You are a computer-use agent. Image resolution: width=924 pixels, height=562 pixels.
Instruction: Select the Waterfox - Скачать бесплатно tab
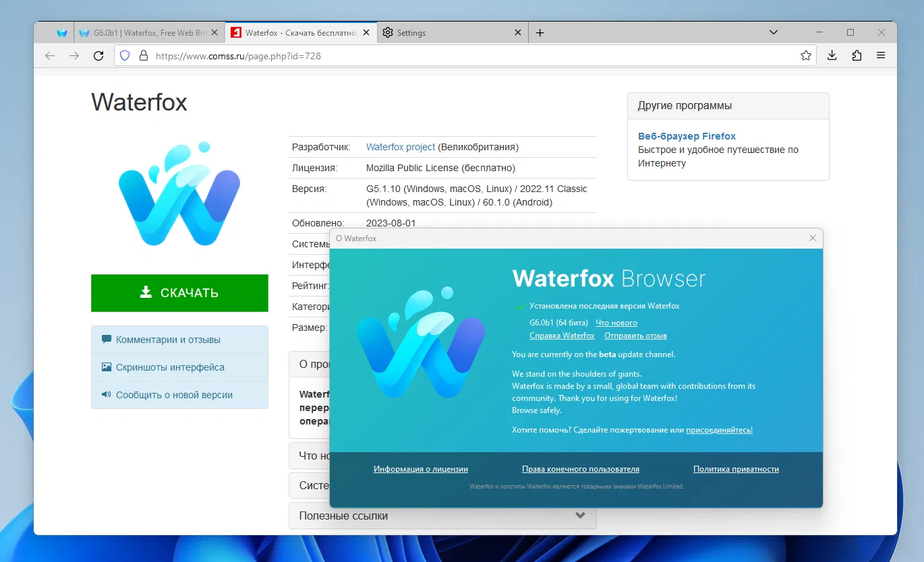pyautogui.click(x=301, y=32)
